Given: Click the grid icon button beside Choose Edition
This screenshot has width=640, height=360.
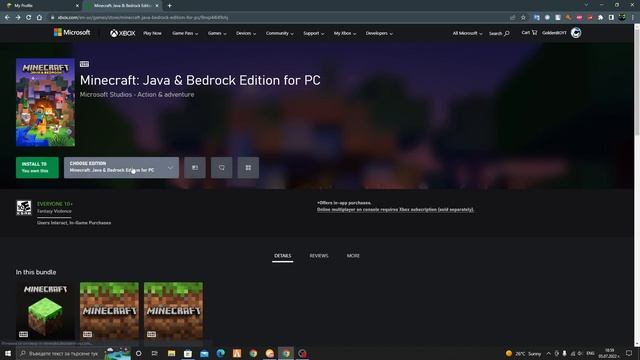Looking at the screenshot, I should pos(248,167).
